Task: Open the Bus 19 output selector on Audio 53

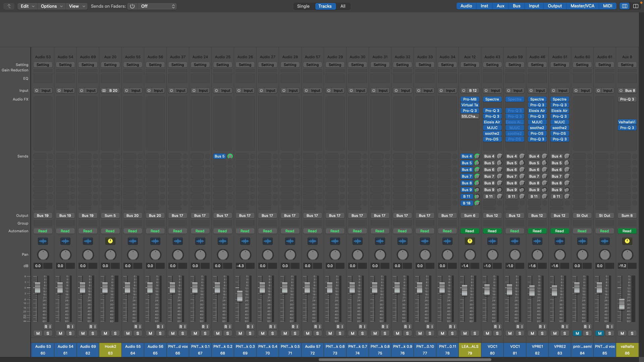Action: pyautogui.click(x=43, y=216)
